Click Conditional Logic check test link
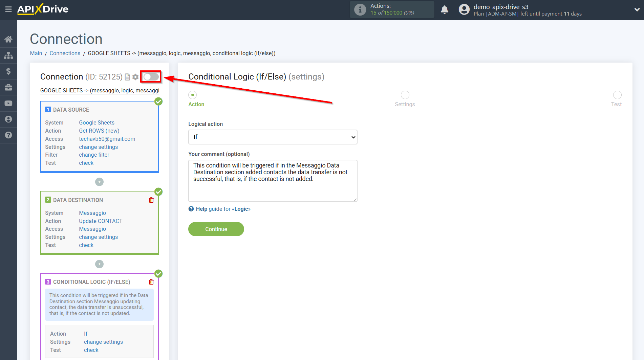644x360 pixels. point(91,350)
